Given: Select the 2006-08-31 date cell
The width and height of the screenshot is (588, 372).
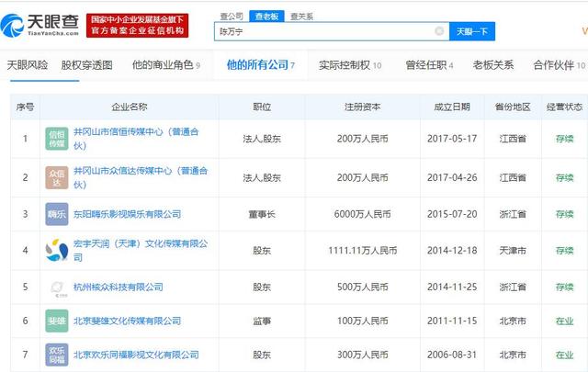Looking at the screenshot, I should pos(452,355).
